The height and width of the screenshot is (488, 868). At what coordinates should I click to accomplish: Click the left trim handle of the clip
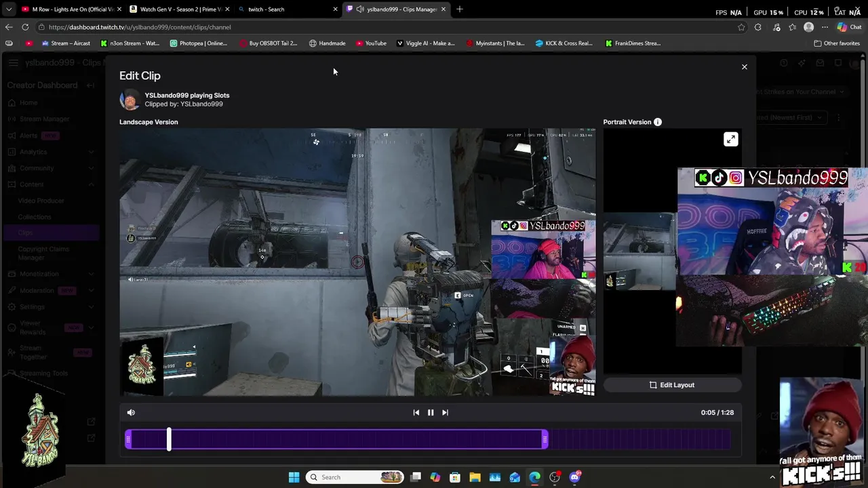[x=128, y=440]
